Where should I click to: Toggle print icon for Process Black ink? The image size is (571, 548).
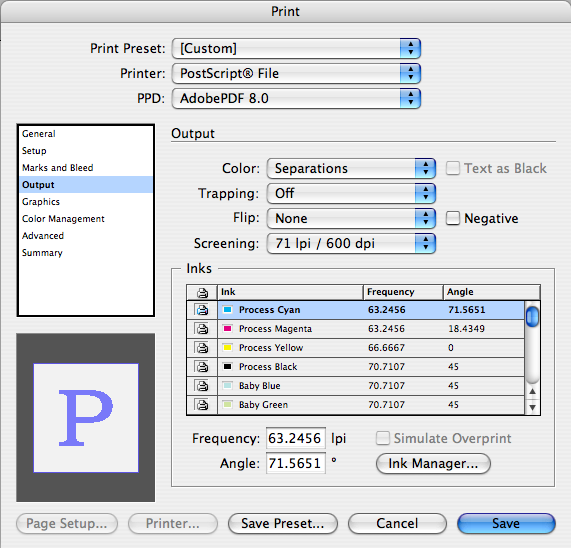pos(202,367)
